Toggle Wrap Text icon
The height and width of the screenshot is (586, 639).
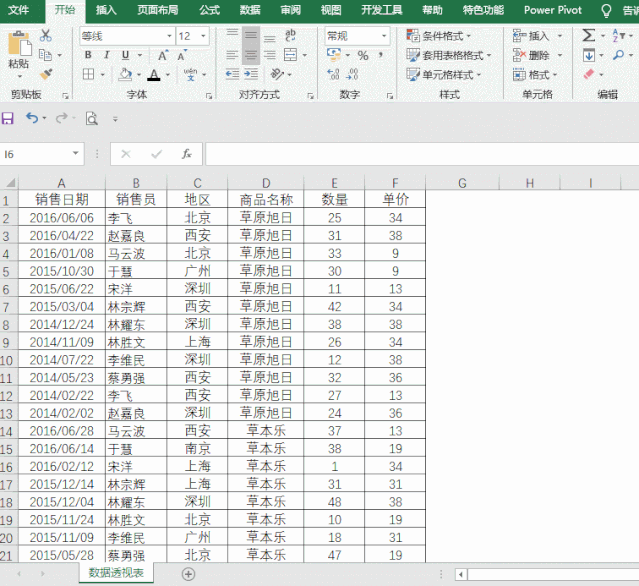[291, 35]
